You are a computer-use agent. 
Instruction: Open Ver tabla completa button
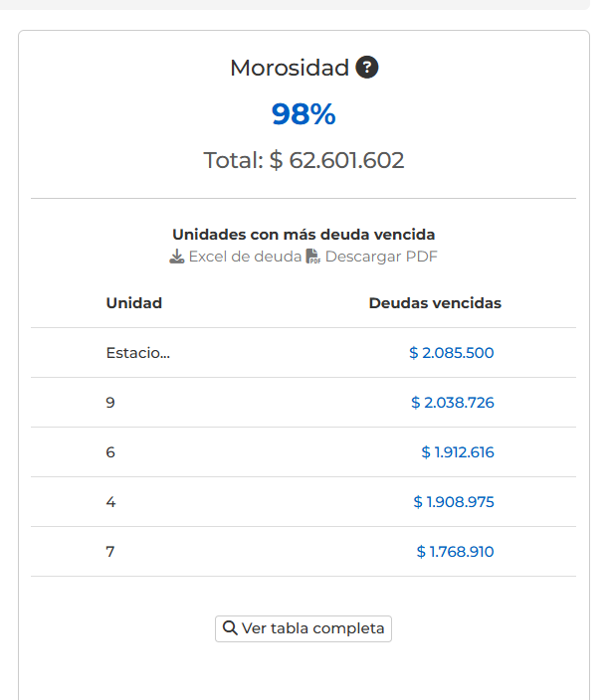click(304, 628)
